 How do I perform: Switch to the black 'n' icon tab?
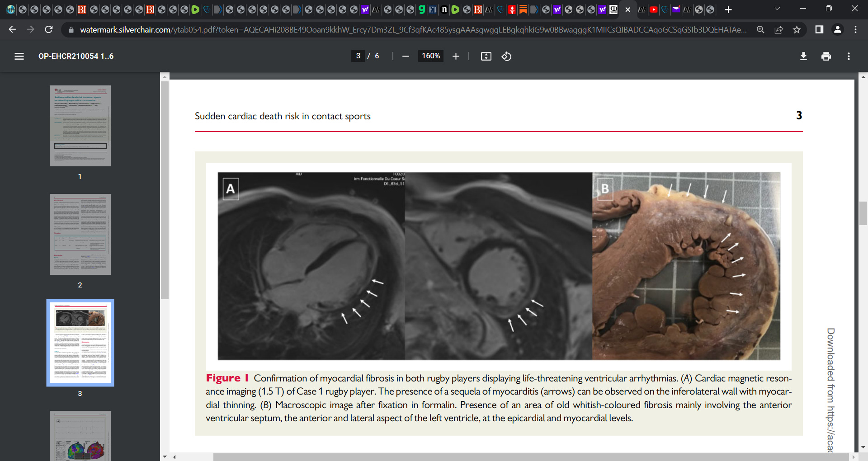[444, 9]
